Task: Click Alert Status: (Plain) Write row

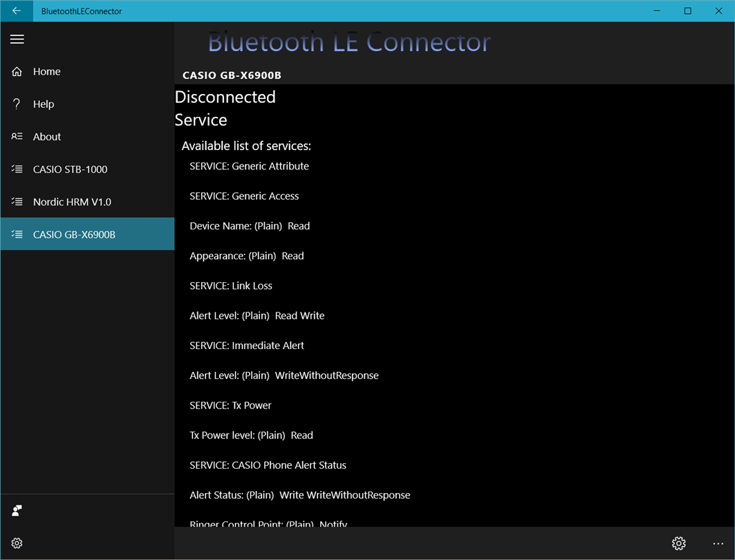Action: (299, 495)
